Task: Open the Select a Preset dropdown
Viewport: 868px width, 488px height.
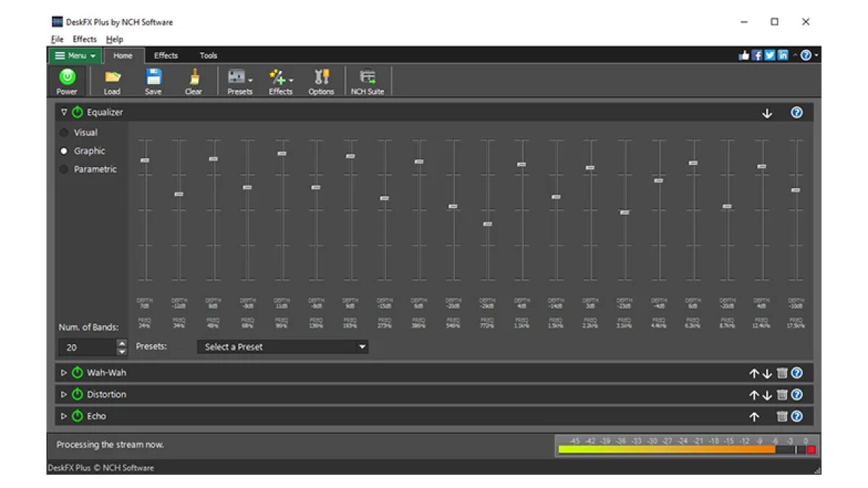Action: 282,346
